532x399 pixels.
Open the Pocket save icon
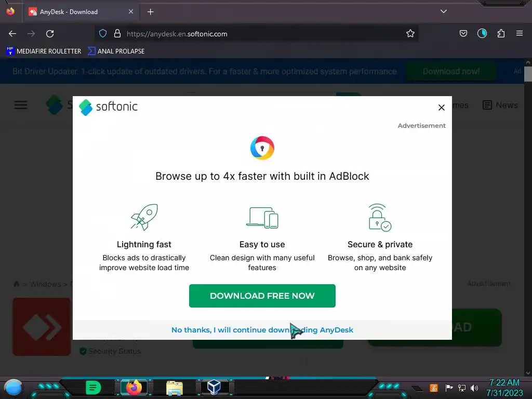click(x=463, y=34)
